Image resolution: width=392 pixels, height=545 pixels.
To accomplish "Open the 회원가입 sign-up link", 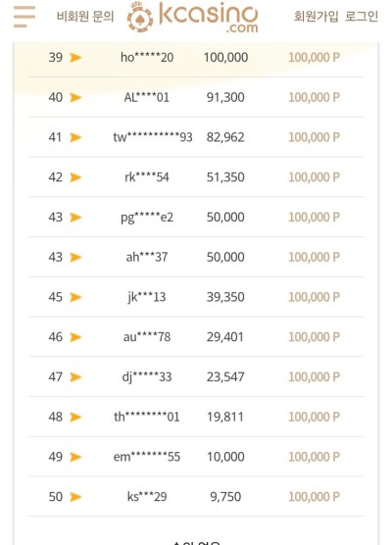I will (316, 16).
